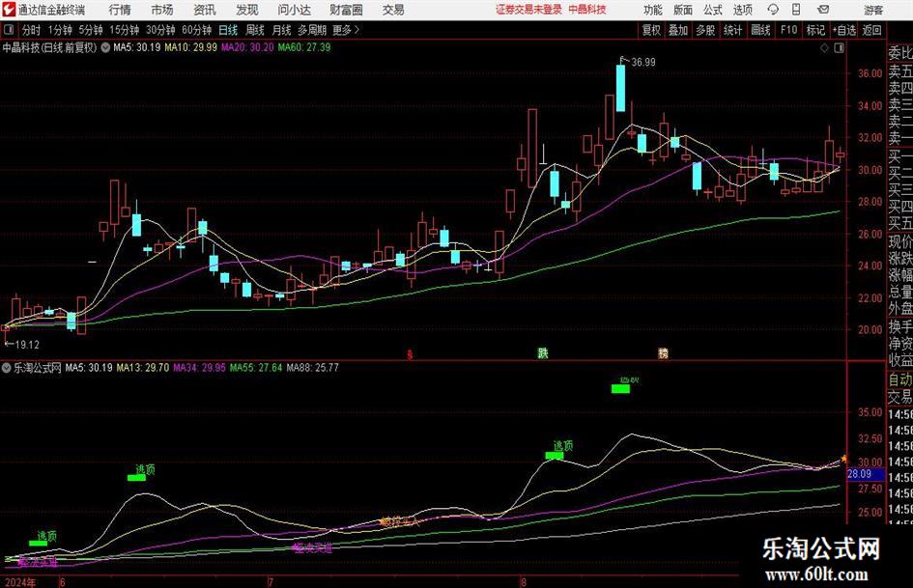The image size is (913, 588).
Task: Switch to 分时 chart period
Action: pos(32,30)
